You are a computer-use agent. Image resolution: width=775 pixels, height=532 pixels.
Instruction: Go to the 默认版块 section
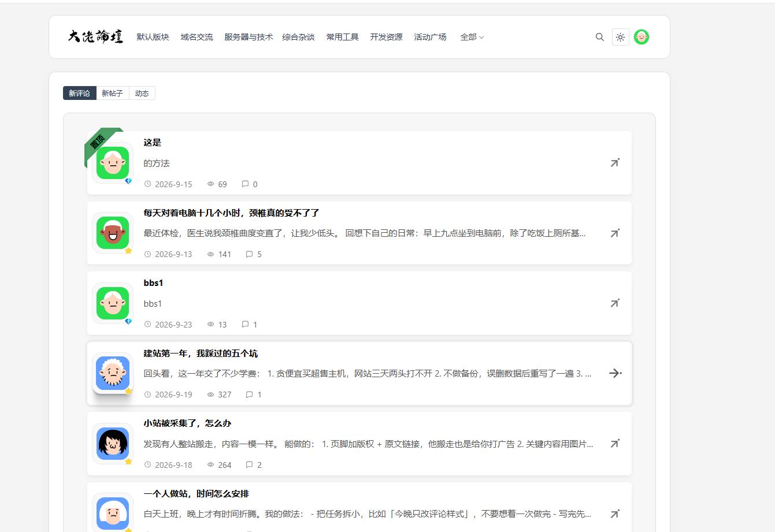point(153,37)
